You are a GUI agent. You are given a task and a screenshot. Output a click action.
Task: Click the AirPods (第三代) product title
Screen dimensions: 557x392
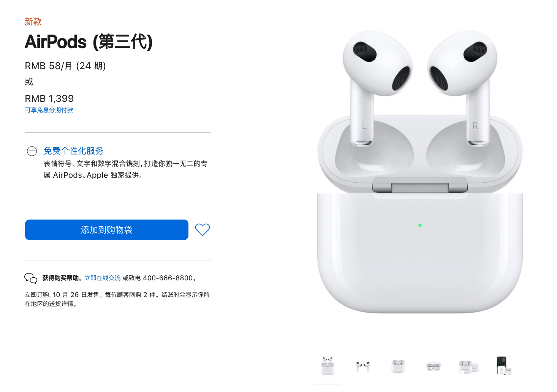[89, 42]
